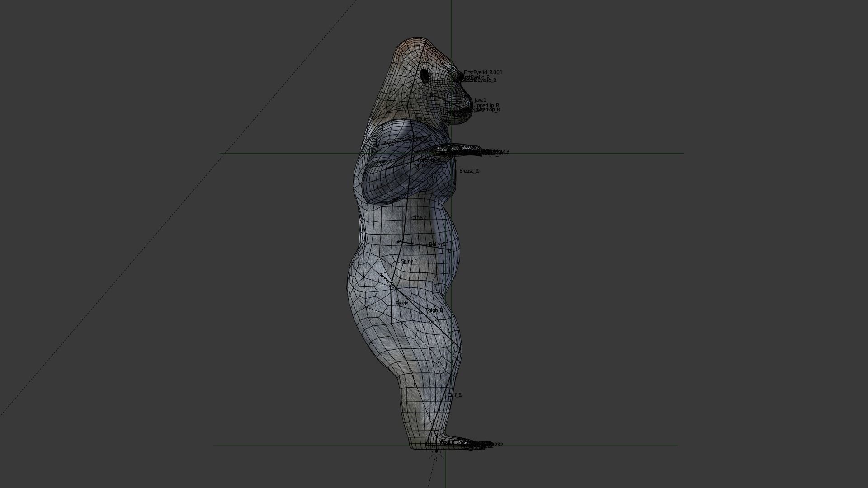Click the lamp object below the foot
The height and width of the screenshot is (488, 868).
pyautogui.click(x=436, y=451)
